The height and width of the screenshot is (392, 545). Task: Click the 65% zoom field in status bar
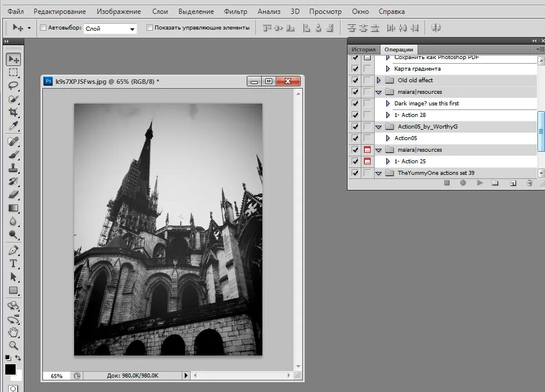click(57, 376)
